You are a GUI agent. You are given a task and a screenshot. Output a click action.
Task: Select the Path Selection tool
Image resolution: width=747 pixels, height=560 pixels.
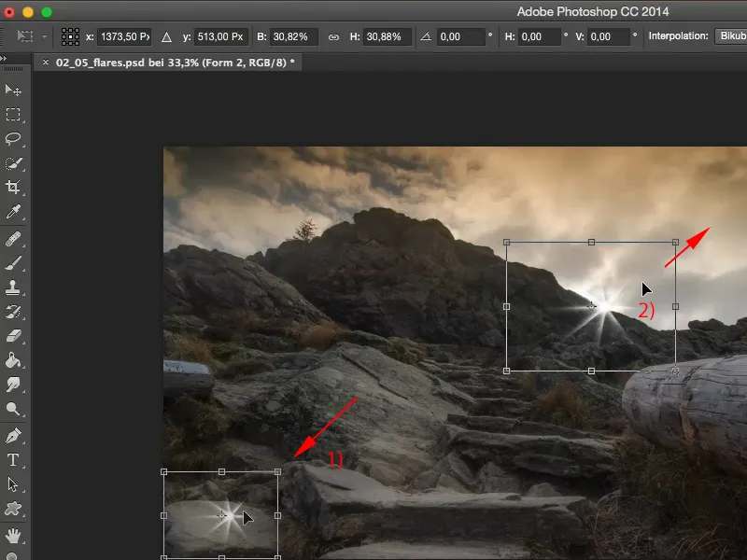(x=13, y=484)
